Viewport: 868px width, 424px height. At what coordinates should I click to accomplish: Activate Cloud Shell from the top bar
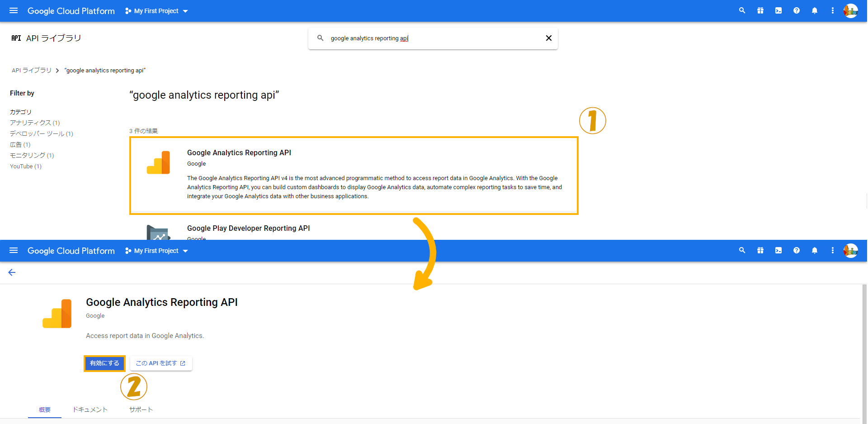point(778,10)
